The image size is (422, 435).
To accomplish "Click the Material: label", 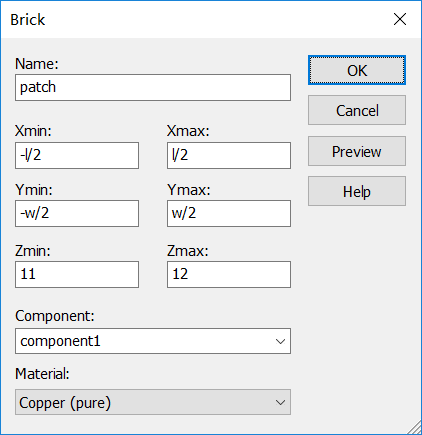I will (x=42, y=374).
